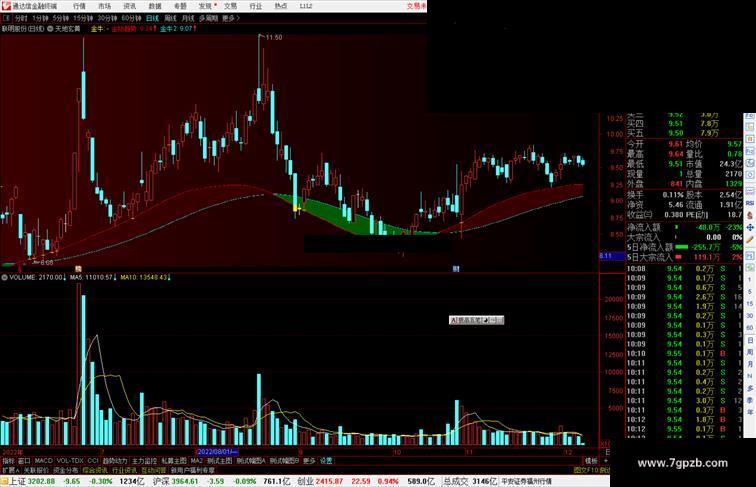The height and width of the screenshot is (487, 756).
Task: Open the 交易 menu
Action: coord(230,6)
